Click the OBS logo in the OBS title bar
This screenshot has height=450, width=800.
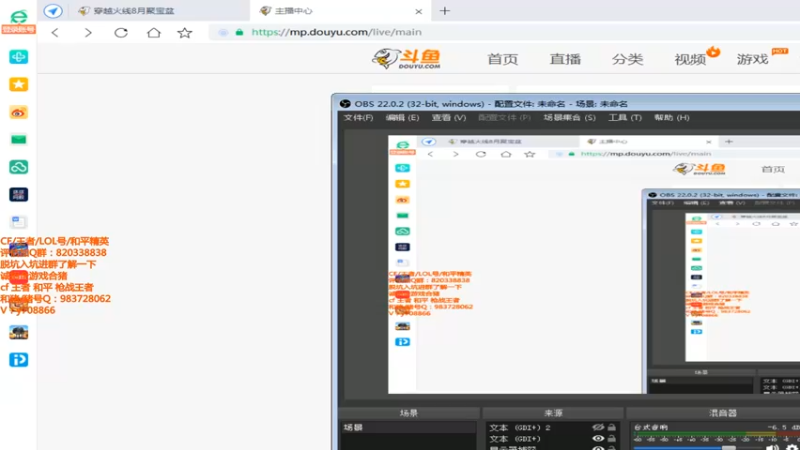click(x=345, y=104)
